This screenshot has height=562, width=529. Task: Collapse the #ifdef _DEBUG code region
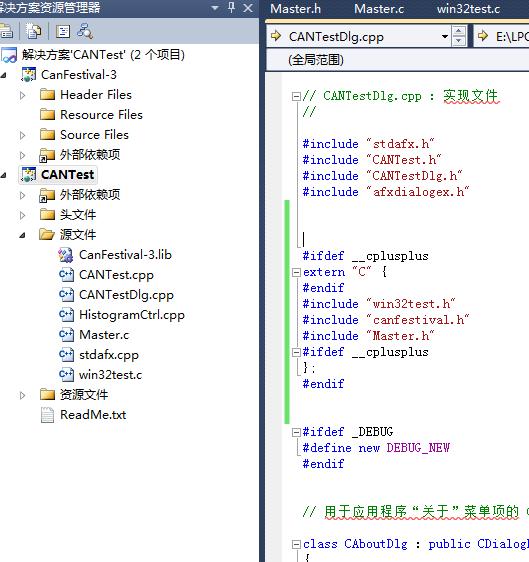pyautogui.click(x=296, y=432)
